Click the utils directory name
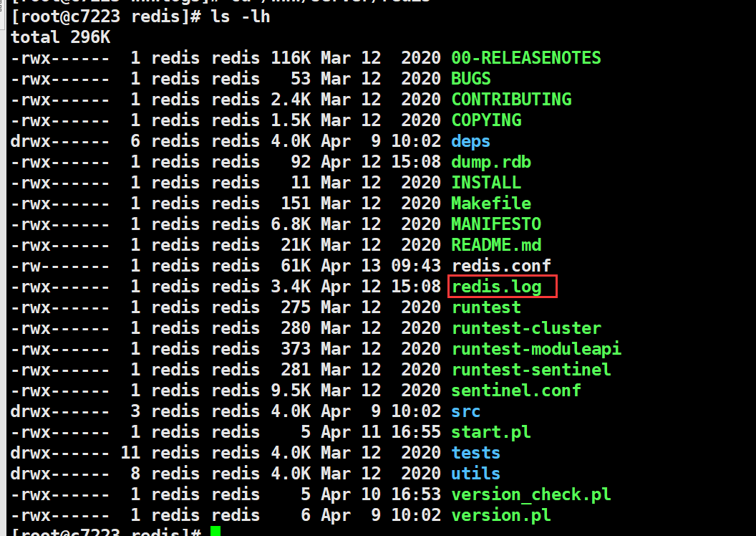The height and width of the screenshot is (536, 756). (476, 473)
